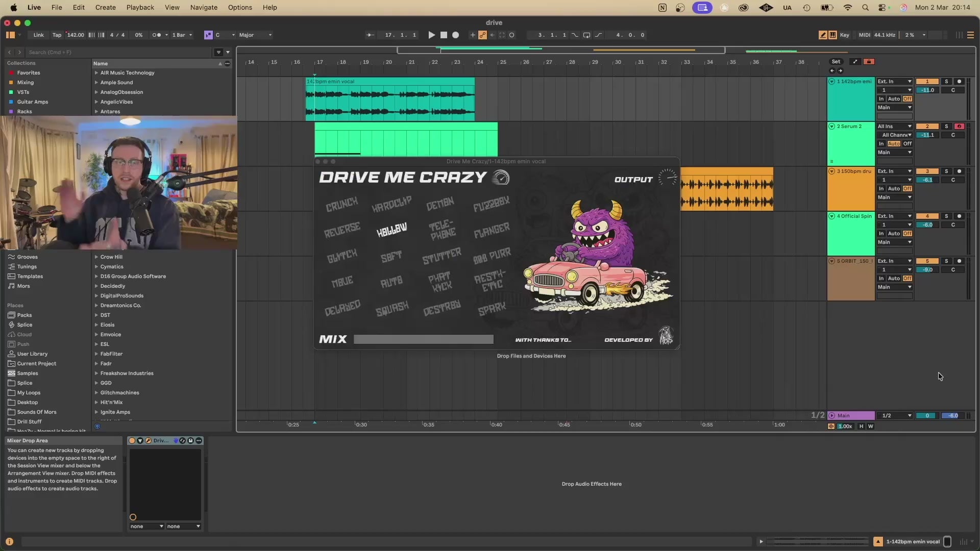Open the Grooves category
The width and height of the screenshot is (980, 551).
tap(27, 257)
